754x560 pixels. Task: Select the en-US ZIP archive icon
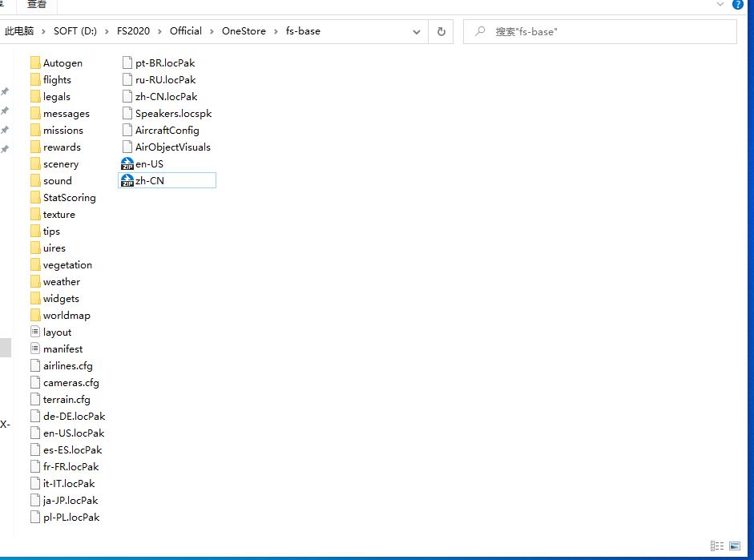(x=127, y=164)
